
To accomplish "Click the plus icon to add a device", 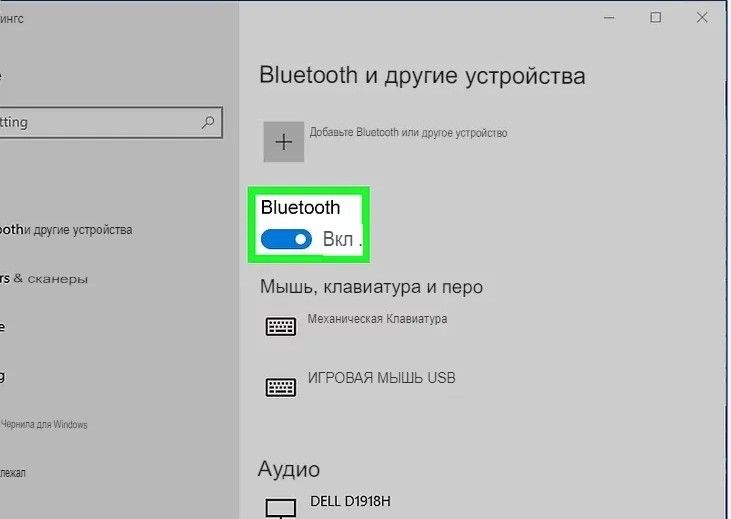I will point(283,142).
